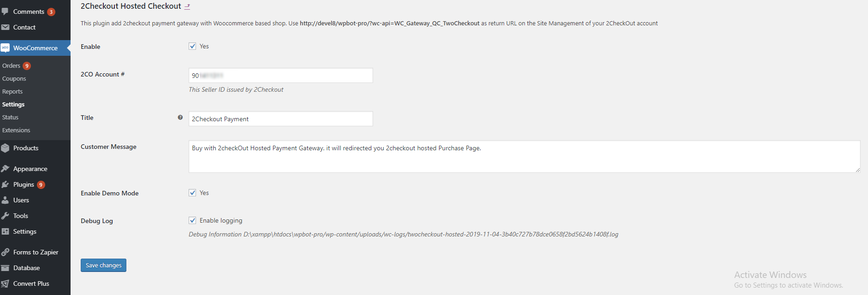
Task: Click 'This Seller ID issued by 2Checkout' text
Action: tap(236, 89)
